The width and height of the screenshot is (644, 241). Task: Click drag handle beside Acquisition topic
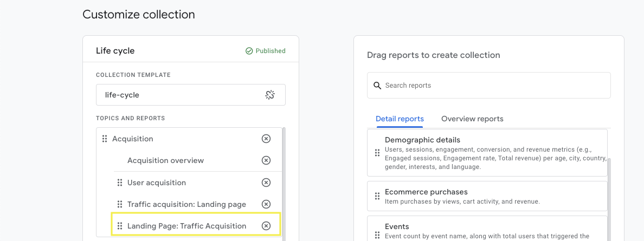105,139
